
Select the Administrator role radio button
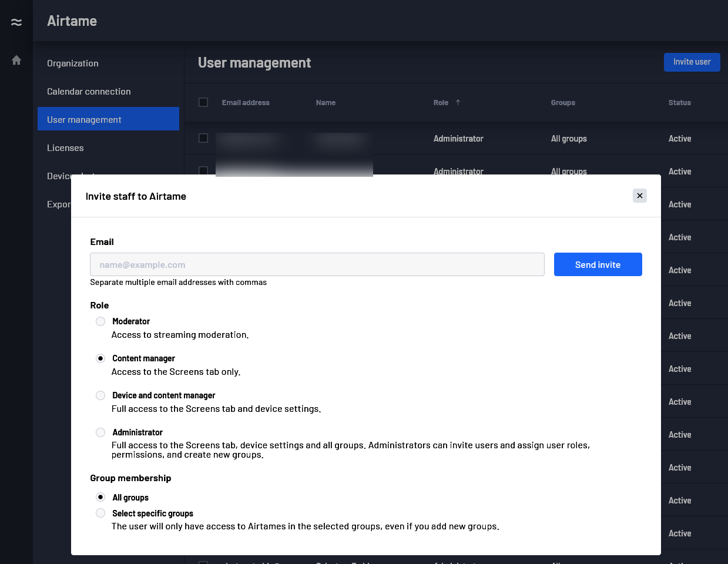click(100, 432)
